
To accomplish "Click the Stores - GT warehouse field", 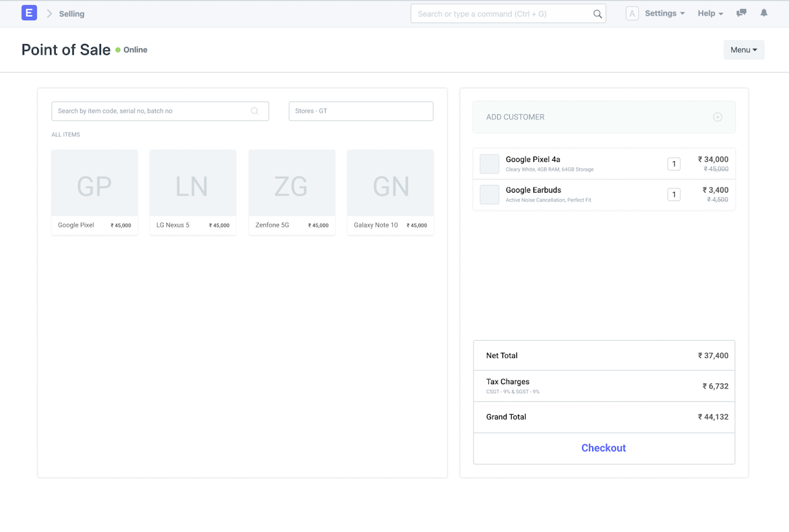I will (x=361, y=111).
